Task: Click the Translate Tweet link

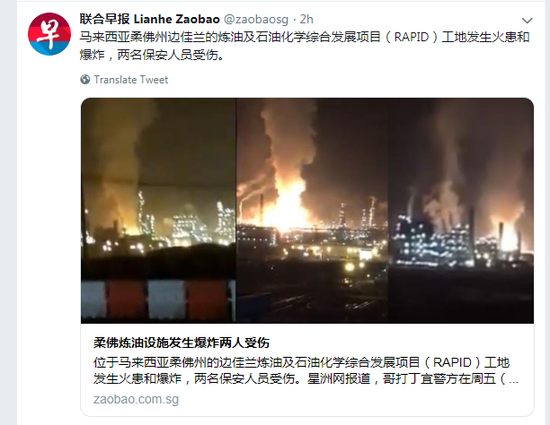Action: click(131, 80)
